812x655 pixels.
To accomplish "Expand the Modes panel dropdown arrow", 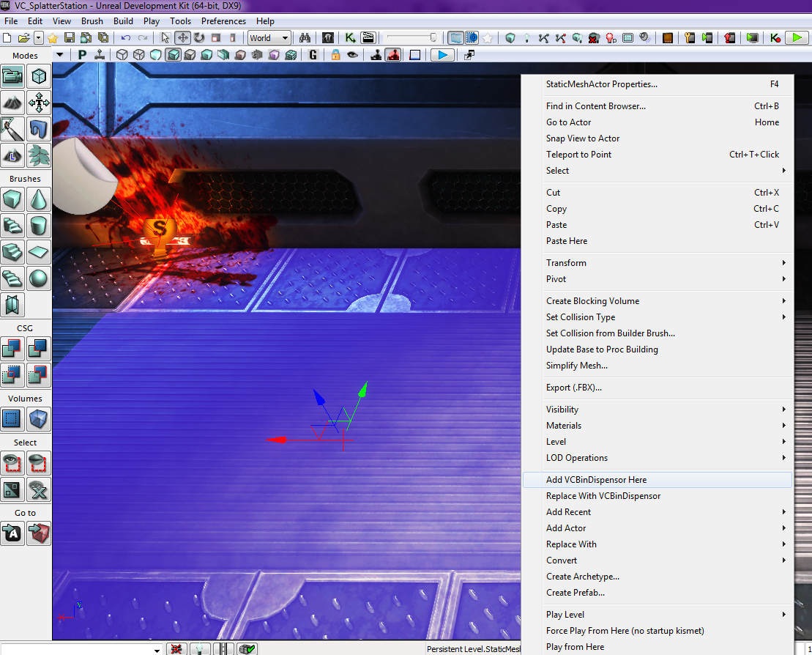I will click(x=59, y=55).
